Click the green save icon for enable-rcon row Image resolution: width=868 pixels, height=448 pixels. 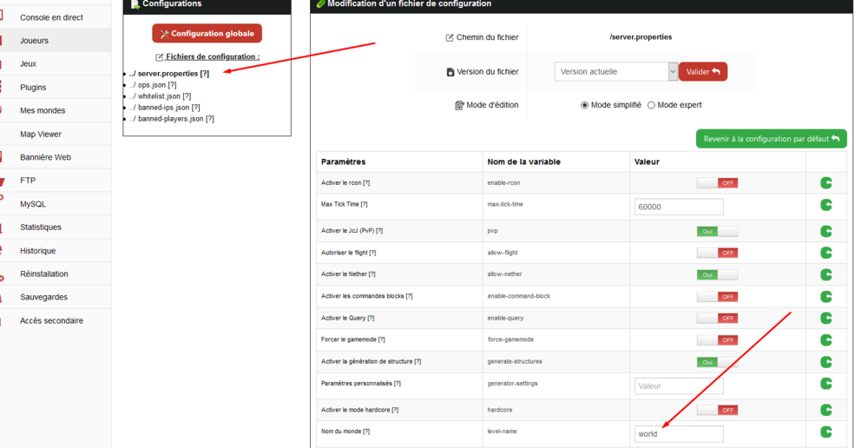click(825, 182)
